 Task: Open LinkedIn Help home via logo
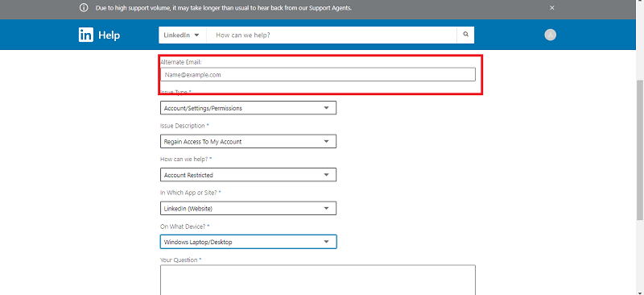tap(86, 35)
